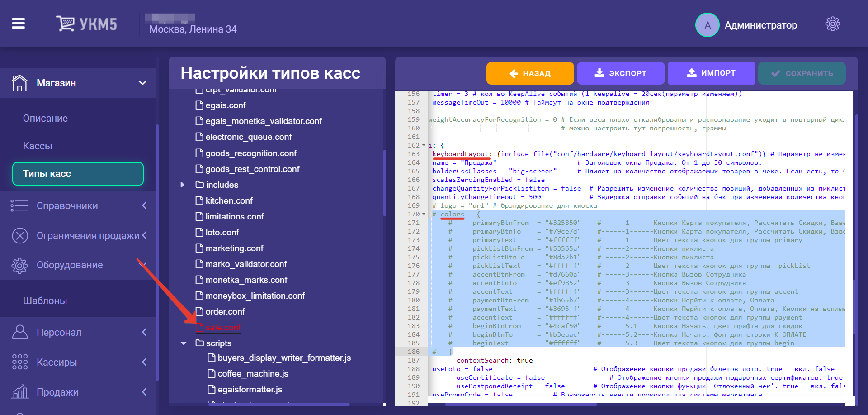Click the СОХРАНИТЬ button
The width and height of the screenshot is (868, 415).
[802, 73]
